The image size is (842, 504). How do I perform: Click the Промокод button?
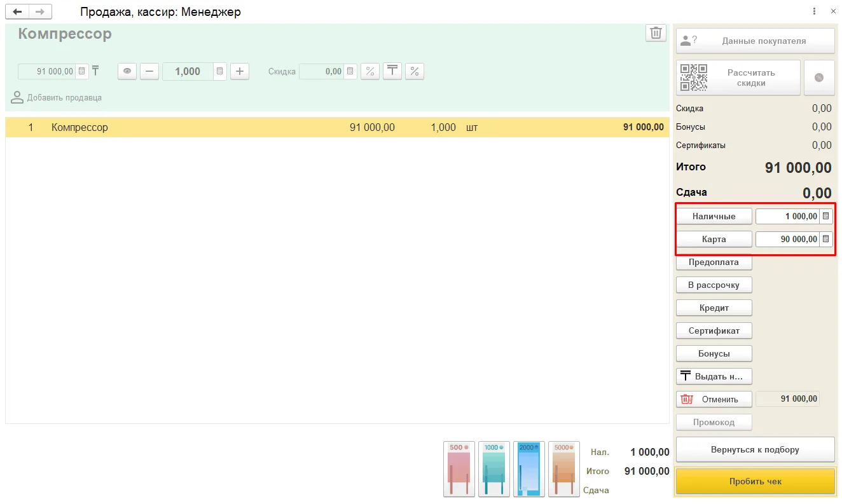714,422
